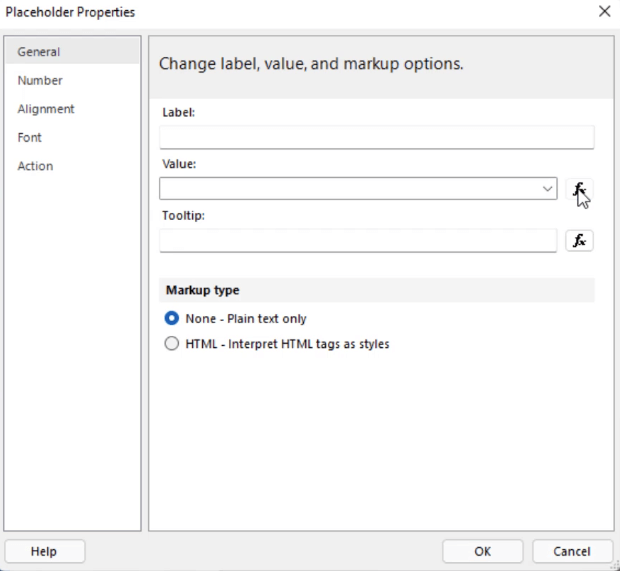The width and height of the screenshot is (620, 571).
Task: Close the Placeholder Properties dialog
Action: click(x=605, y=11)
